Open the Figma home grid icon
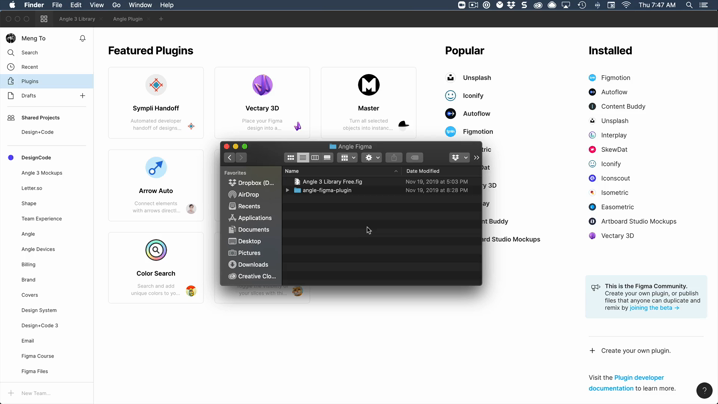This screenshot has width=718, height=404. point(44,19)
